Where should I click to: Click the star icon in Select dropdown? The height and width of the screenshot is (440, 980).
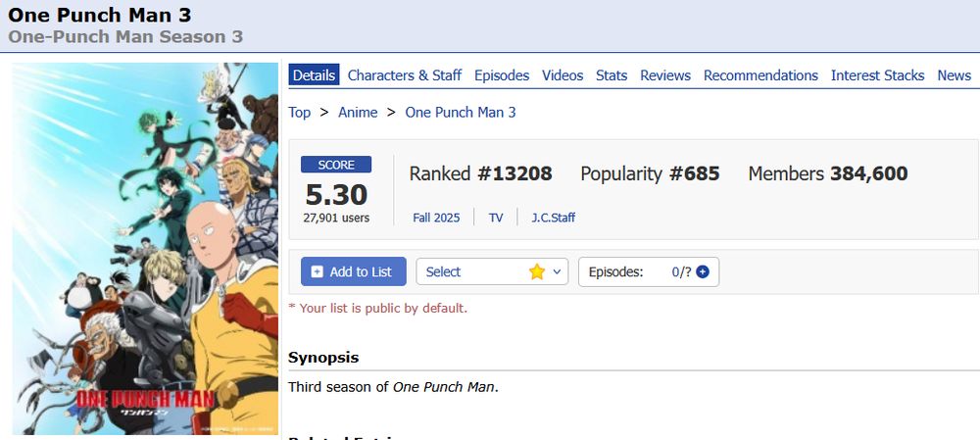pos(537,271)
